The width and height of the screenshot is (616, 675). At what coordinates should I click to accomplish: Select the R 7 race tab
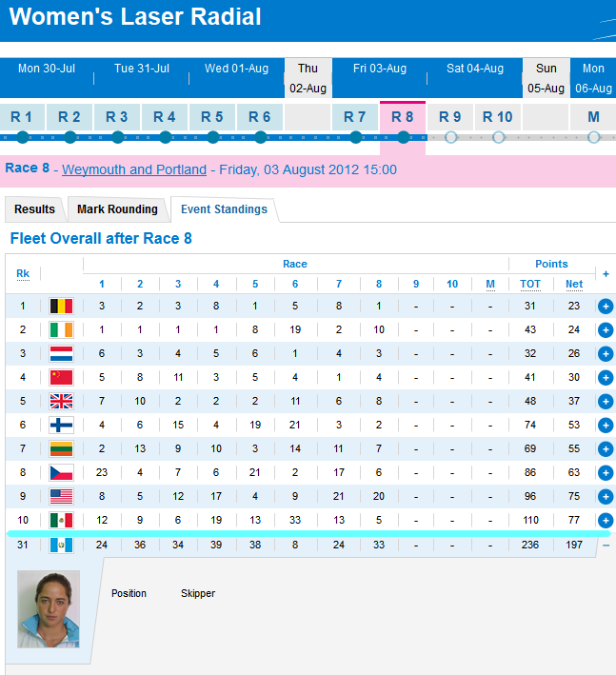[355, 117]
